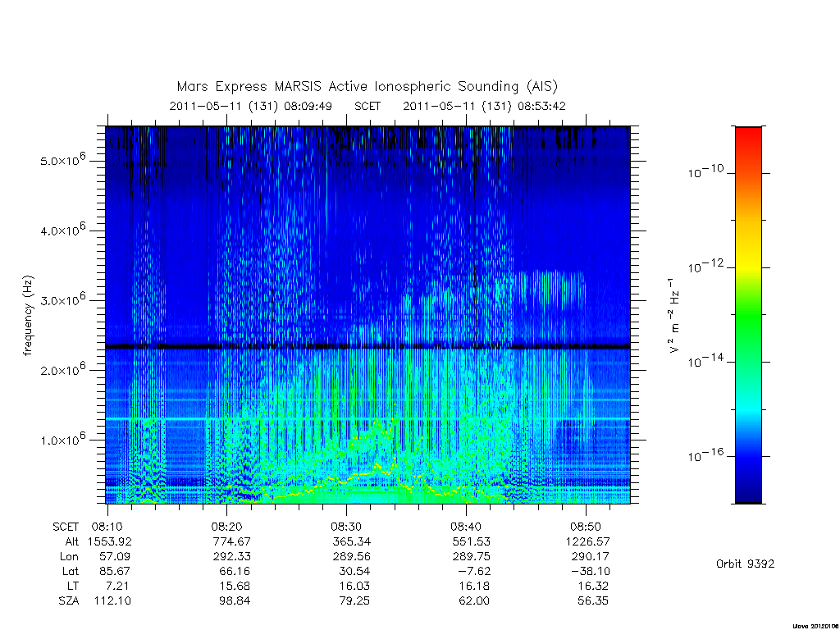The image size is (840, 630).
Task: Click the colorbar tick label 10⁻¹⁰
Action: [705, 171]
